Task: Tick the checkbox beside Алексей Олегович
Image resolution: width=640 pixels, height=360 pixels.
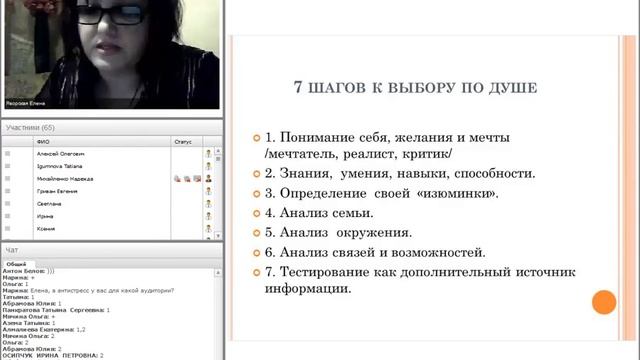Action: 7,153
